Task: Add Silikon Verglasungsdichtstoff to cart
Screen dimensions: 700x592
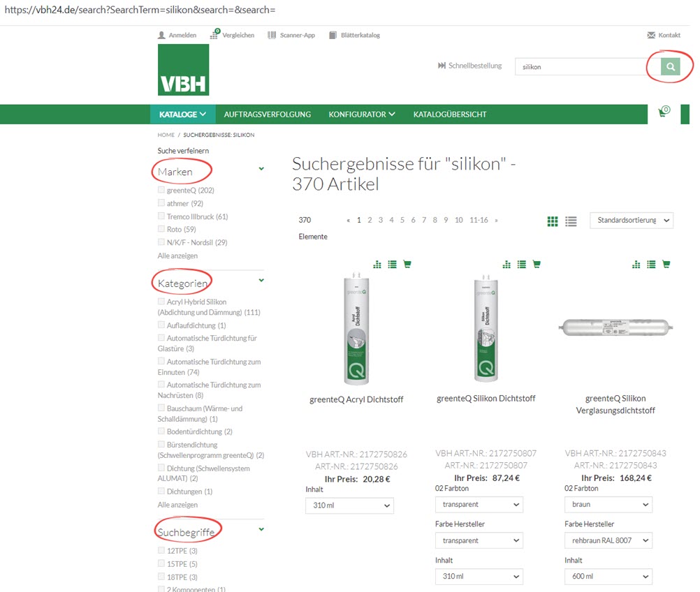Action: click(666, 264)
